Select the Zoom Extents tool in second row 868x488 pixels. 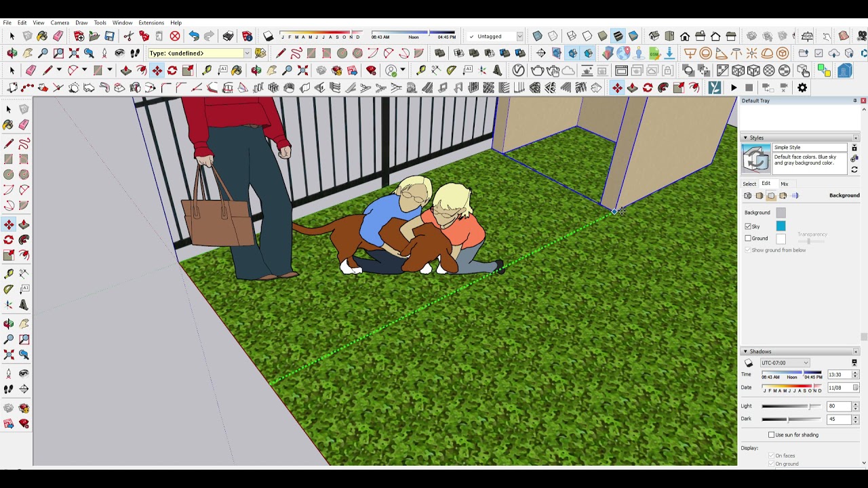74,53
